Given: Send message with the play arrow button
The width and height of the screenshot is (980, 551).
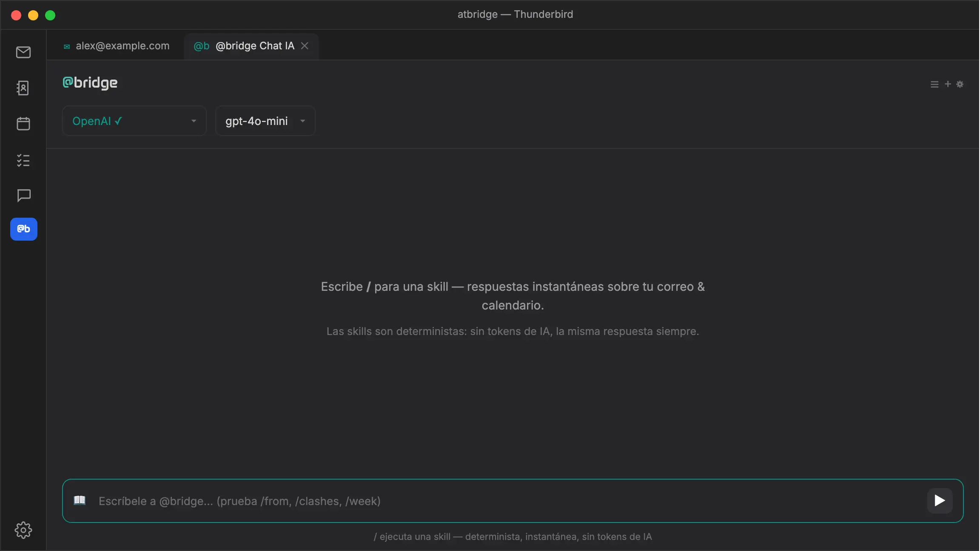Looking at the screenshot, I should click(x=940, y=500).
